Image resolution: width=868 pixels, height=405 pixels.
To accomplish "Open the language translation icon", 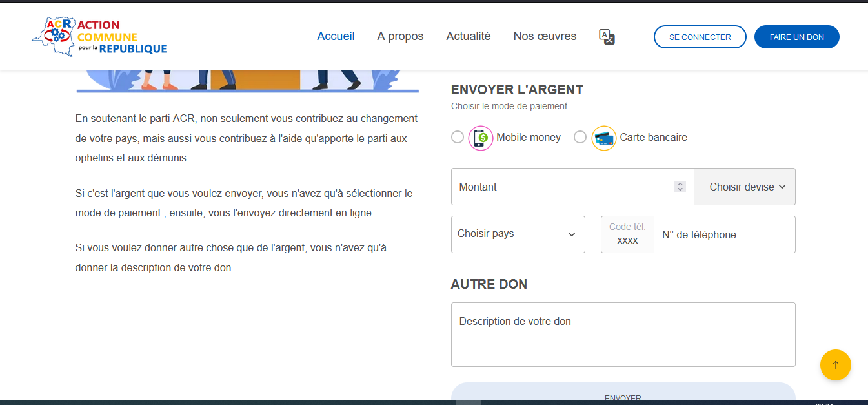I will 607,37.
